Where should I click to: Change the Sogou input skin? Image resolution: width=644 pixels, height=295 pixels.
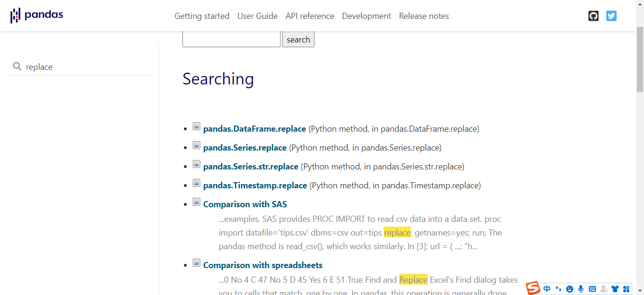click(x=615, y=288)
